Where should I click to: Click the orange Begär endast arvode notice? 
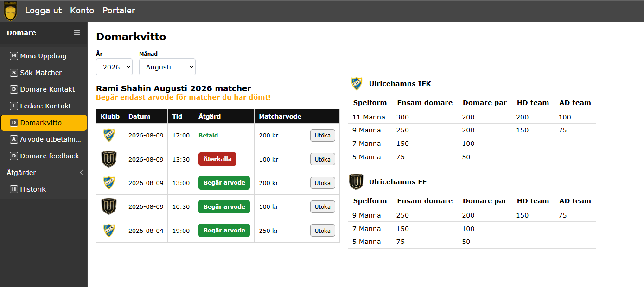pos(183,97)
